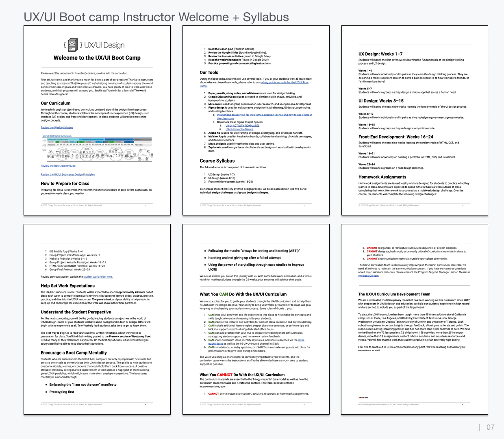Select the slide title UX/UI Boot camp Instructor Welcome + Syllabus
Screen dimensions: 504x439
[x=156, y=17]
